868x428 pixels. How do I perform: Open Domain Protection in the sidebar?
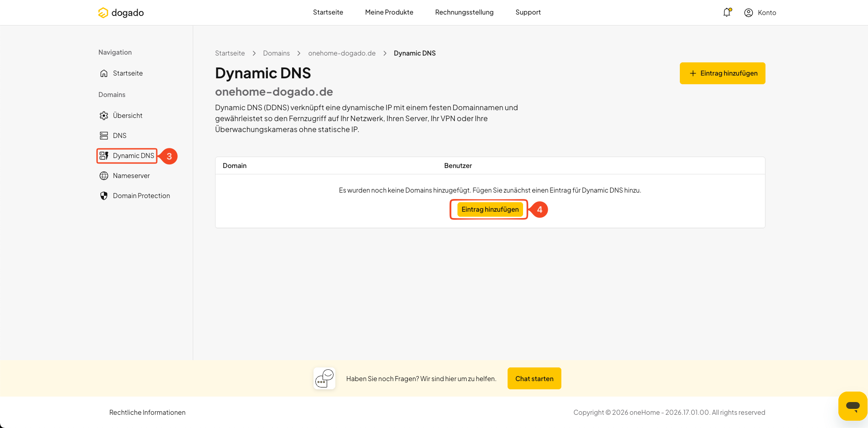[x=141, y=196]
